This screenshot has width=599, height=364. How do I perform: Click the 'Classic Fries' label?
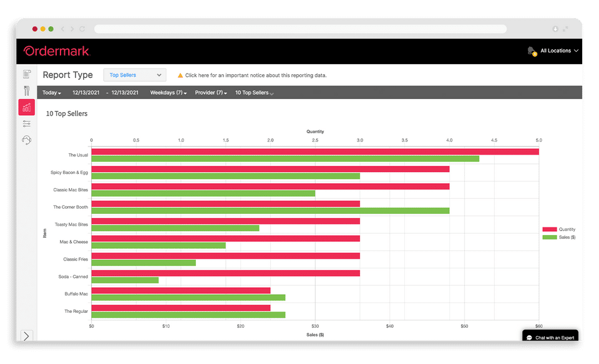(75, 259)
